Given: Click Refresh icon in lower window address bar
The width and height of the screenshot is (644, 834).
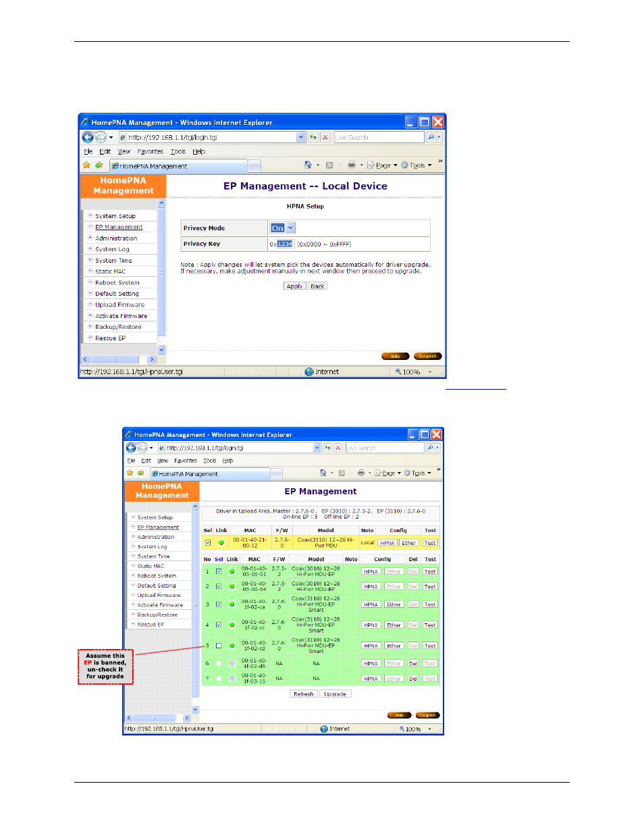Looking at the screenshot, I should pos(327,448).
